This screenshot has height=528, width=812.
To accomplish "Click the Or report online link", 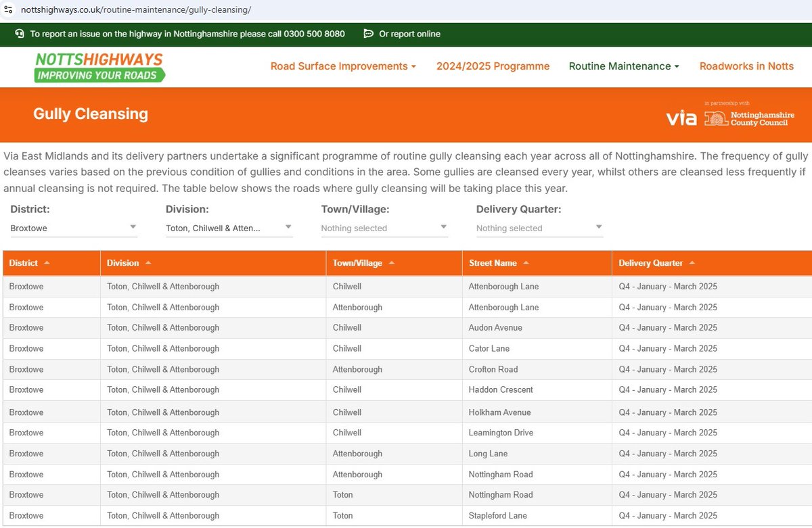I will [409, 34].
